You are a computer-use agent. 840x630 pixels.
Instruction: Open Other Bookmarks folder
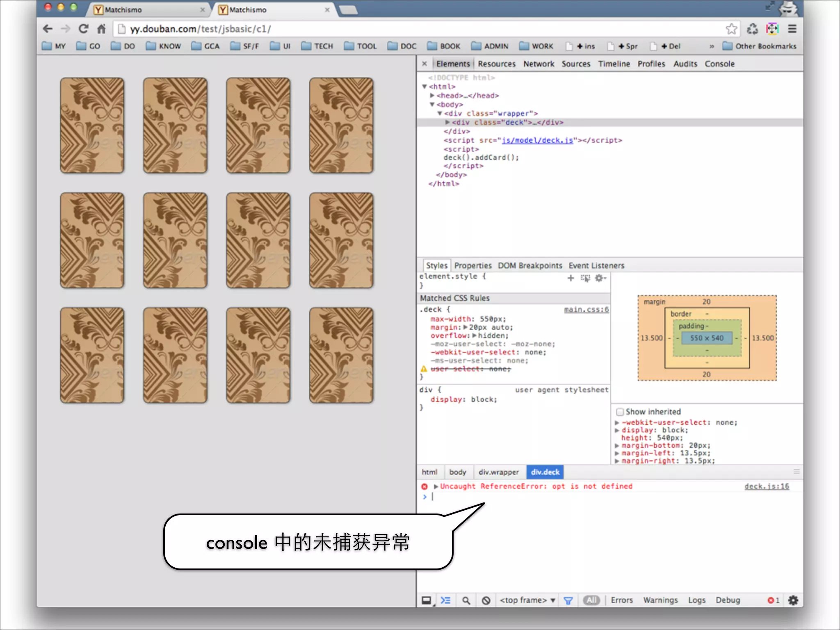[x=759, y=46]
